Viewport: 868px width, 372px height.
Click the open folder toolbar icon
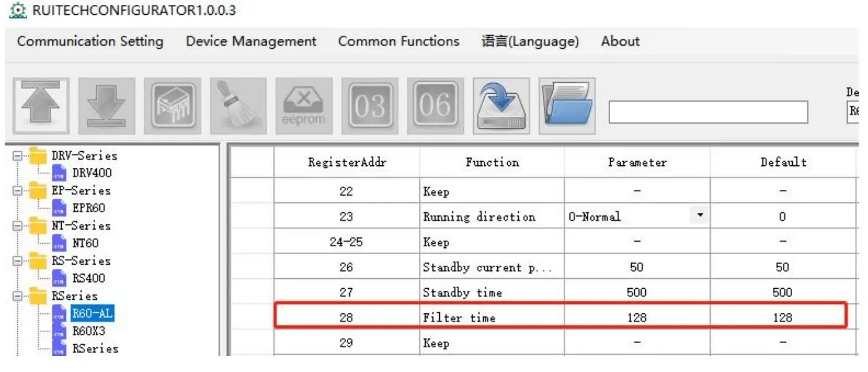pyautogui.click(x=566, y=106)
